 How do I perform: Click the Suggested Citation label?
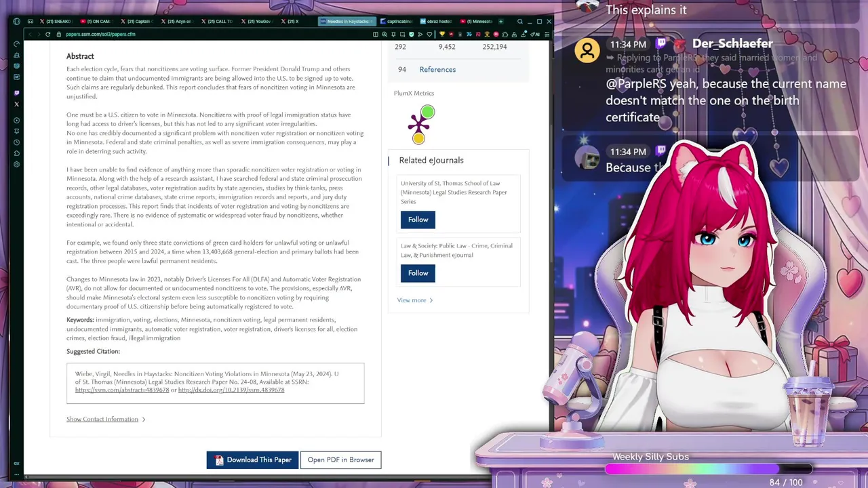[93, 352]
